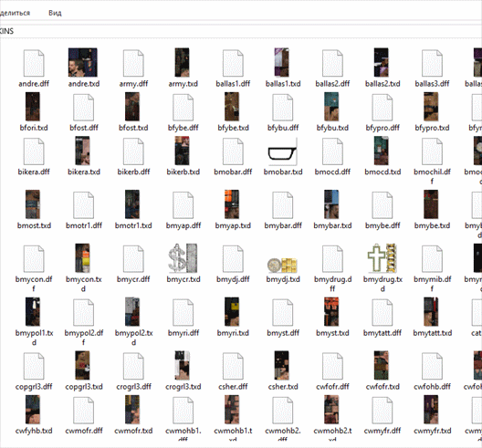Select bmotr1.txd thumbnail
Viewport: 482px width, 448px height.
[x=132, y=204]
